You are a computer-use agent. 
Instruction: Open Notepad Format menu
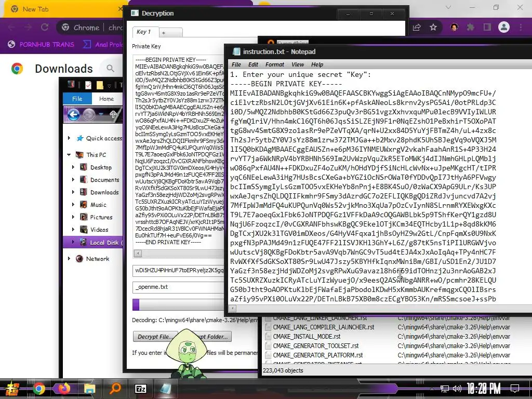[x=275, y=64]
